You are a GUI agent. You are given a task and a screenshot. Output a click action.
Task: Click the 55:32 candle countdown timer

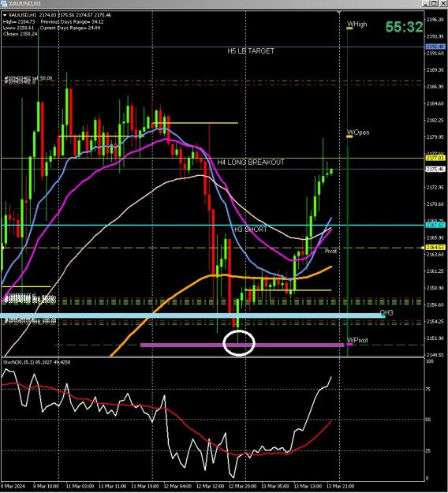tap(404, 27)
